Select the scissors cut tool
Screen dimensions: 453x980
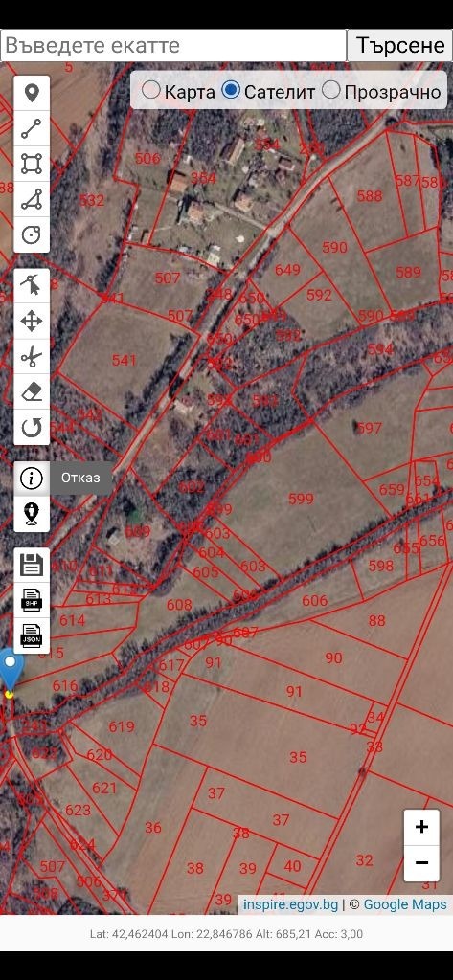coord(32,358)
